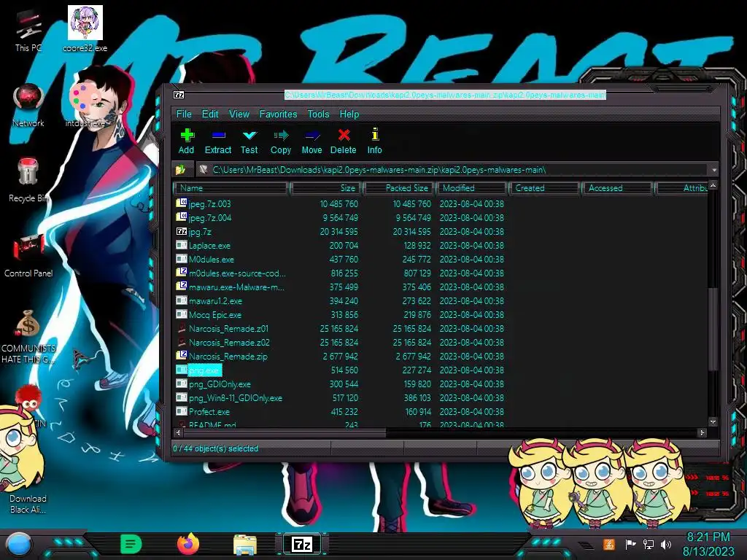This screenshot has width=747, height=560.
Task: Open the Tools menu
Action: pos(318,114)
